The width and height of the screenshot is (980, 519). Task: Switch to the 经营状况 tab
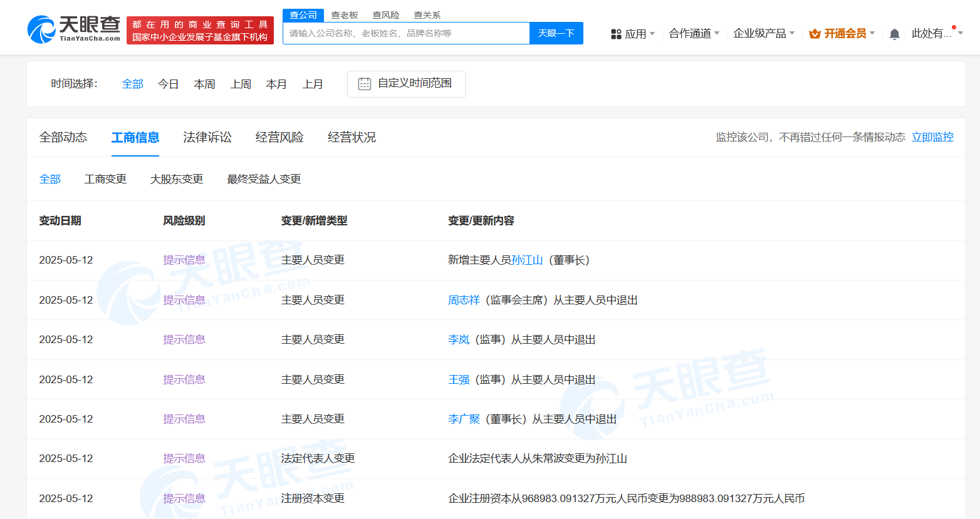pos(352,137)
